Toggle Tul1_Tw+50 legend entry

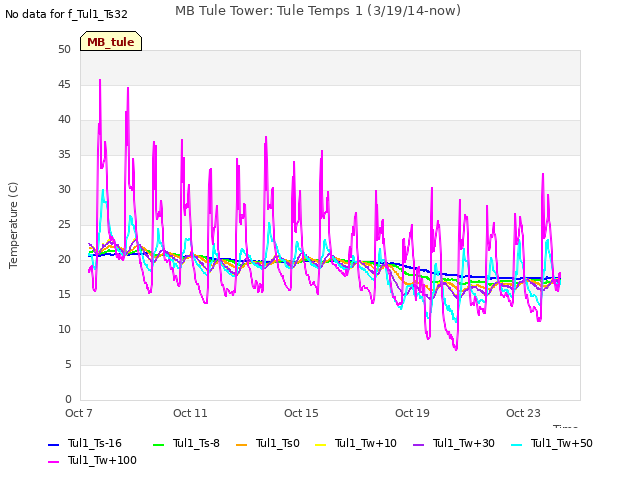pyautogui.click(x=552, y=444)
